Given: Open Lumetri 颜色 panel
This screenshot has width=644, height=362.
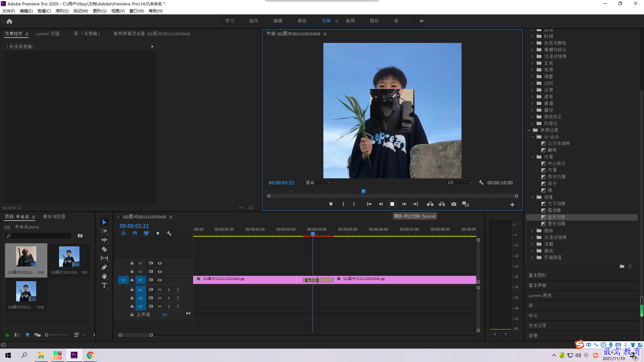Looking at the screenshot, I should point(540,295).
